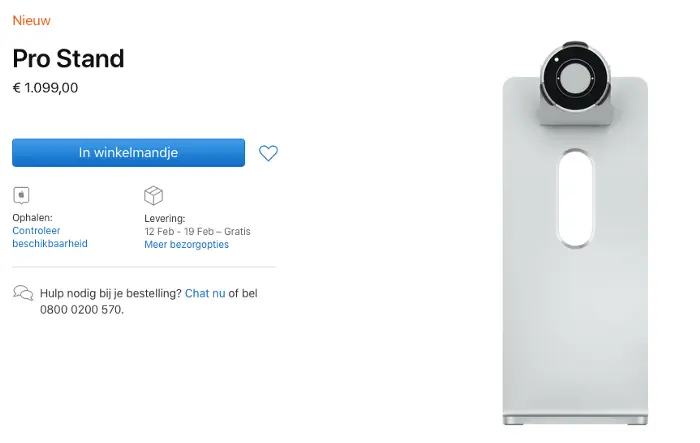Screen dimensions: 700x443
Task: Add Pro Stand to favorites with heart icon
Action: [x=268, y=153]
